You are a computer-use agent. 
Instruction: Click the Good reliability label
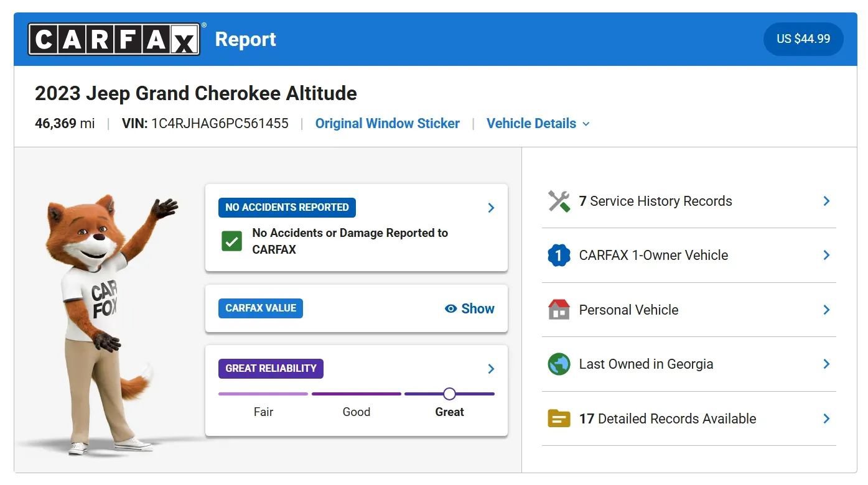357,412
